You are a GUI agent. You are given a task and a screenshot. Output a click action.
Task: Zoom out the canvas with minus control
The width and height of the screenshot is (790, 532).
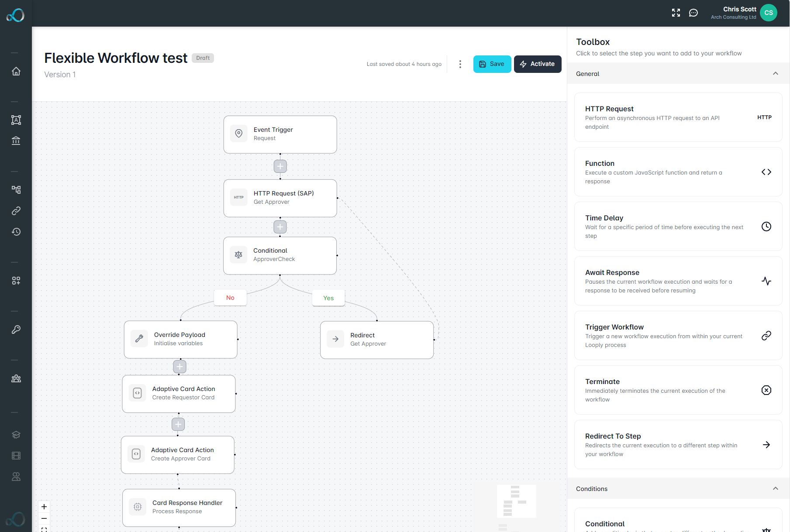[44, 518]
